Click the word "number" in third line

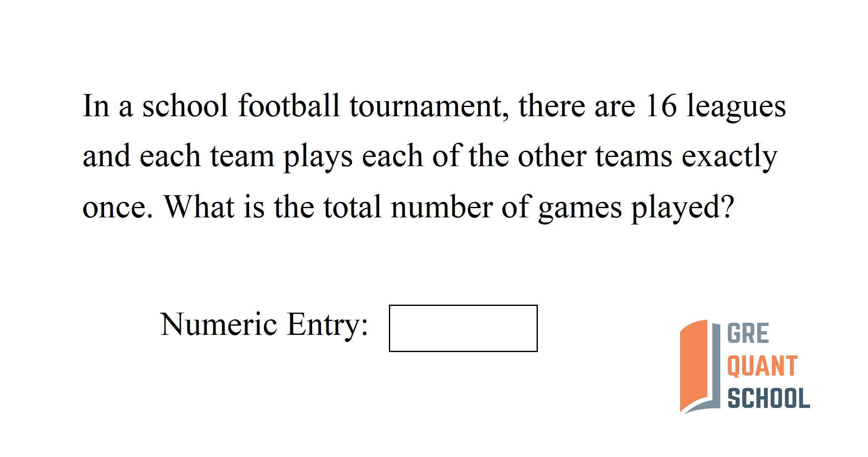442,207
